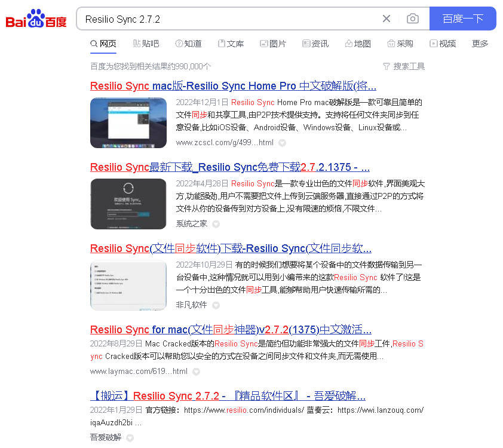The height and width of the screenshot is (448, 503).
Task: Open the Resilio Sync mac版 Home Pro result
Action: 233,86
